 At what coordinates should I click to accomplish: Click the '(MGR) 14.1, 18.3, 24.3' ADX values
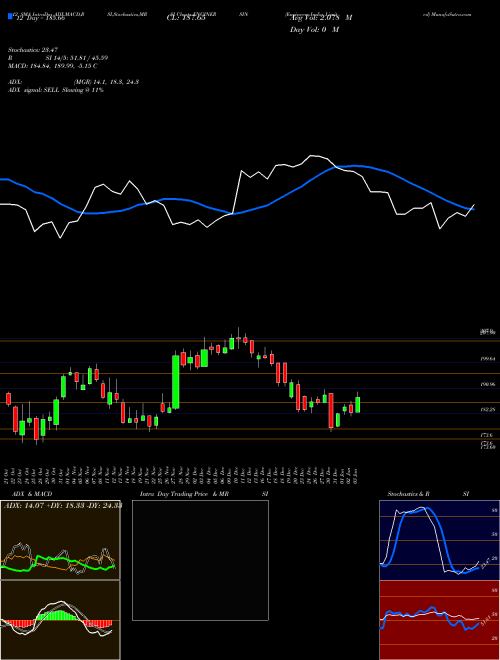[106, 82]
